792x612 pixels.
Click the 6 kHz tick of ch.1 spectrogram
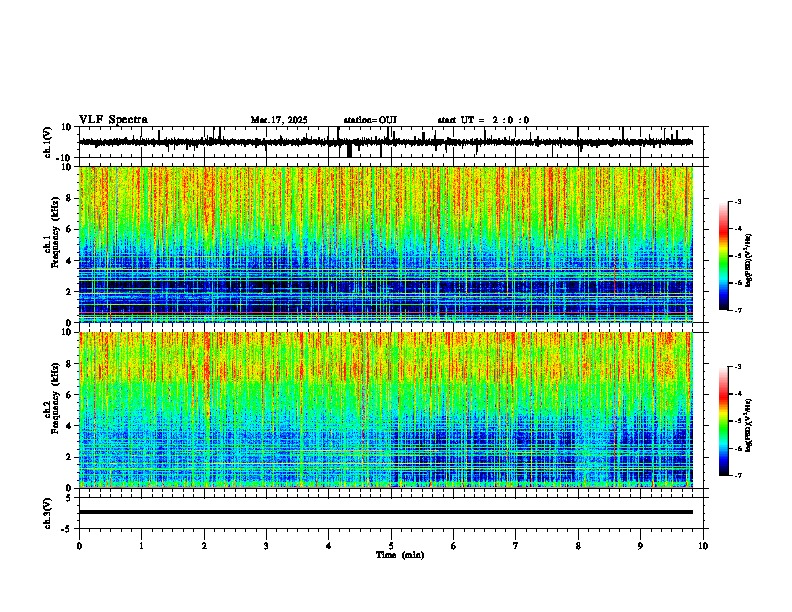[70, 229]
